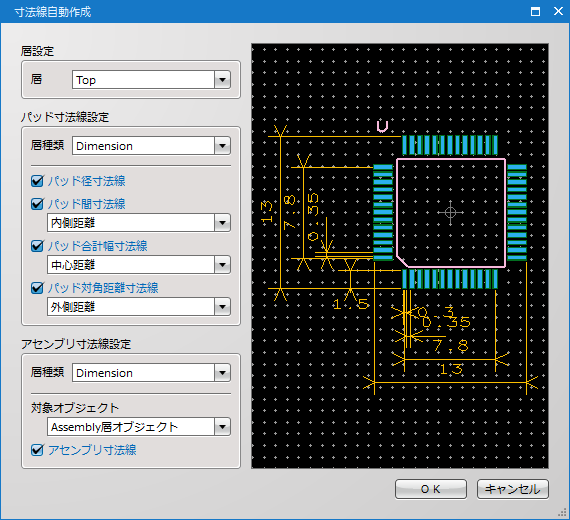This screenshot has width=570, height=520.
Task: Open the 内側距離 dropdown
Action: tap(139, 223)
